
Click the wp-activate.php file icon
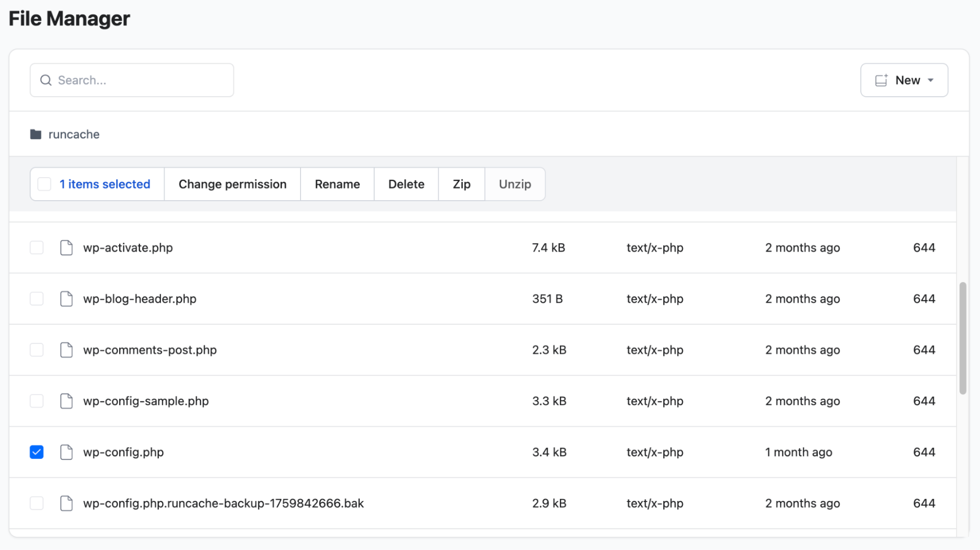coord(66,248)
